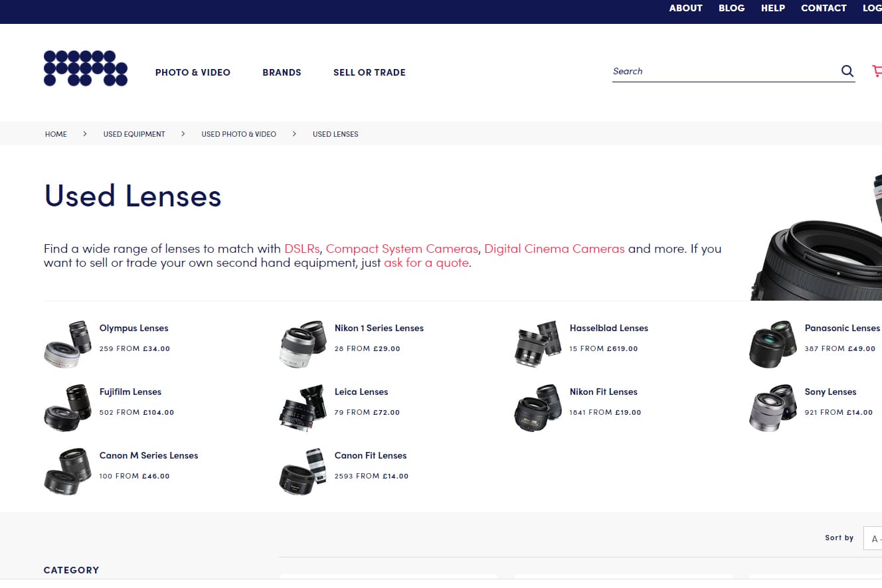The image size is (882, 588).
Task: Open the HELP top menu item
Action: tap(773, 8)
